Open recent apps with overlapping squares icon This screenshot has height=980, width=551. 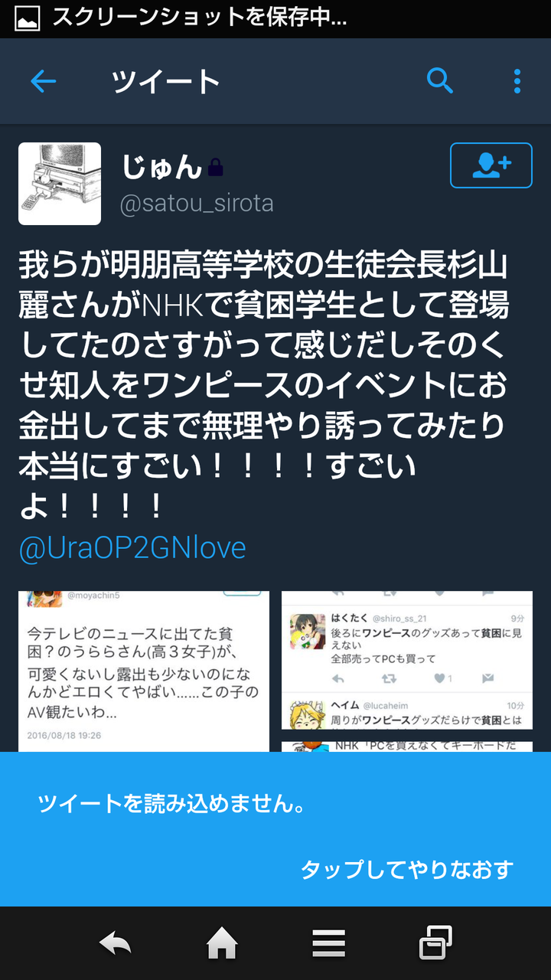pyautogui.click(x=435, y=943)
